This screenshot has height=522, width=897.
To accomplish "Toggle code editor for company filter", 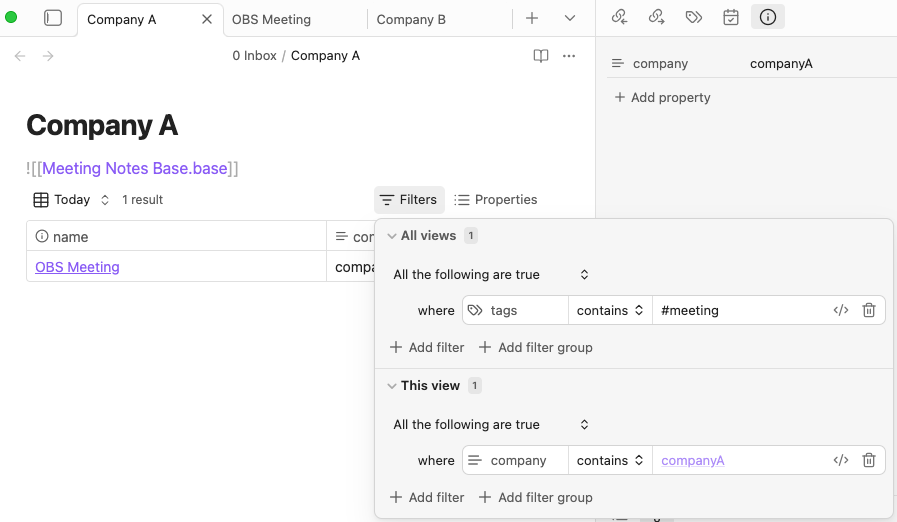I will (840, 460).
